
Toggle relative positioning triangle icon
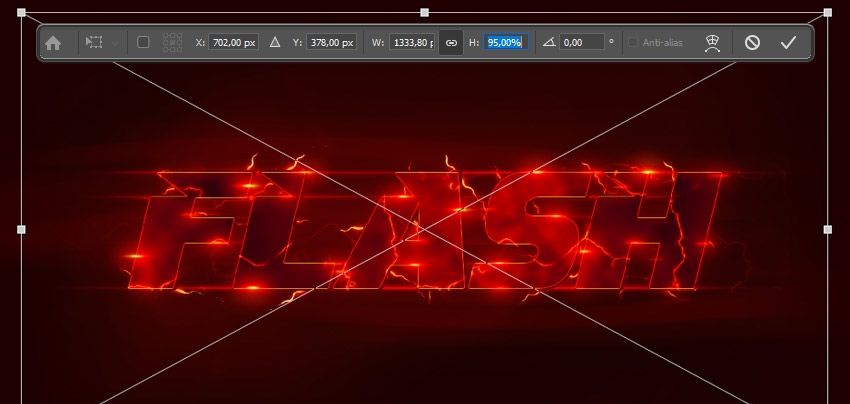[275, 42]
